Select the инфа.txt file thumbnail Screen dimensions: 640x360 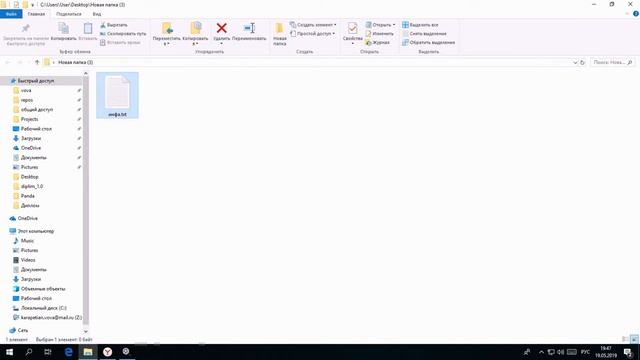coord(117,96)
